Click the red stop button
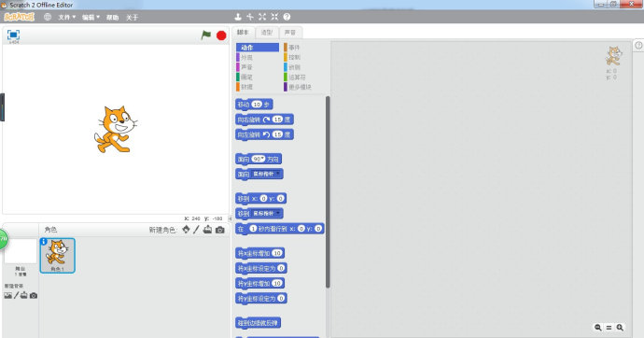644x338 pixels. click(x=221, y=35)
